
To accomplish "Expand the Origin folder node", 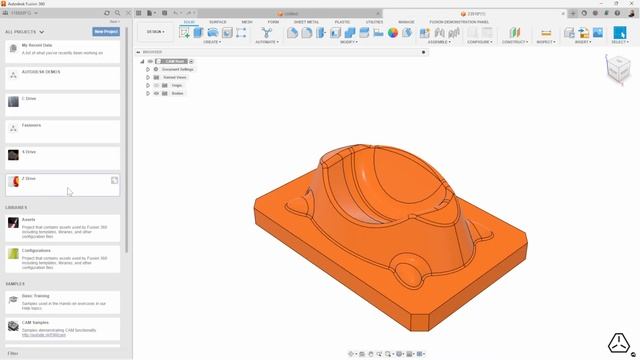I will pos(148,85).
